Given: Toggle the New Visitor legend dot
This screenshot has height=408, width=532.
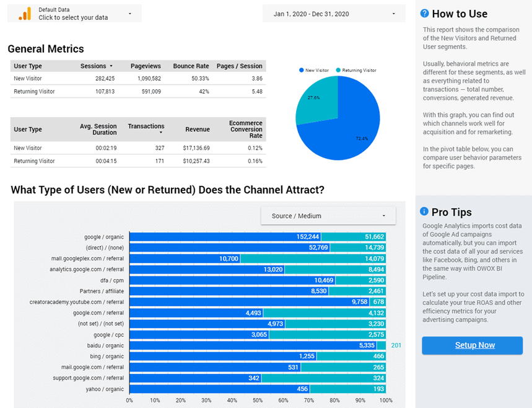Looking at the screenshot, I should [301, 70].
